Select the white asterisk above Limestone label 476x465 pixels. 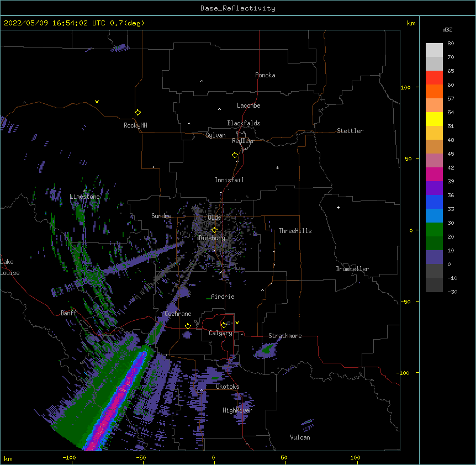click(84, 191)
